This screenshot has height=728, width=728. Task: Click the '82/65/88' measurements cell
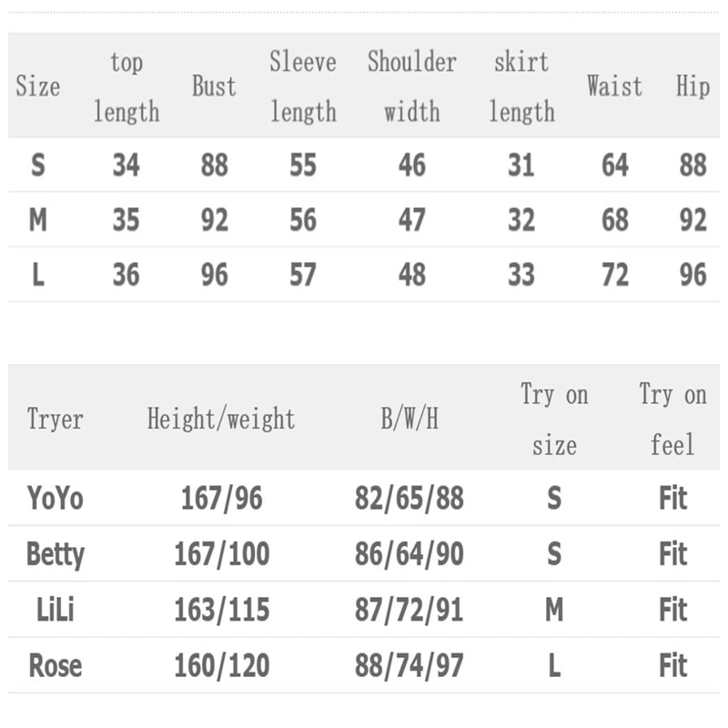(409, 499)
